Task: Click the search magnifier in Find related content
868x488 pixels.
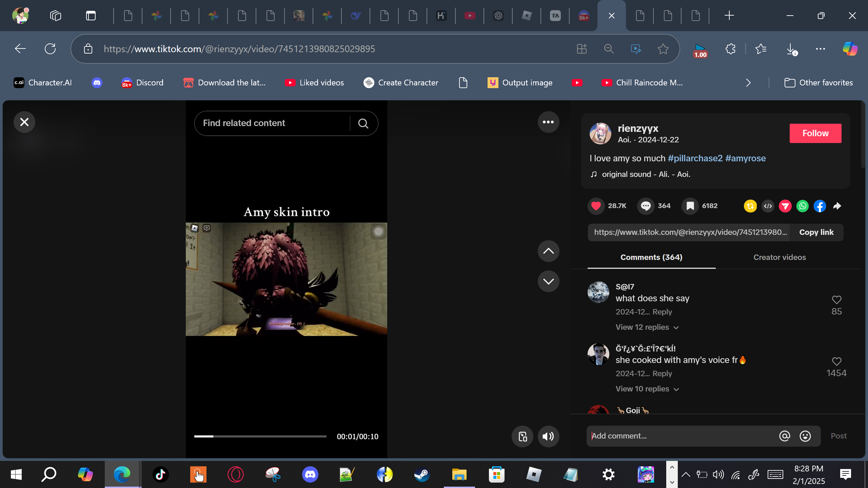Action: coord(363,123)
